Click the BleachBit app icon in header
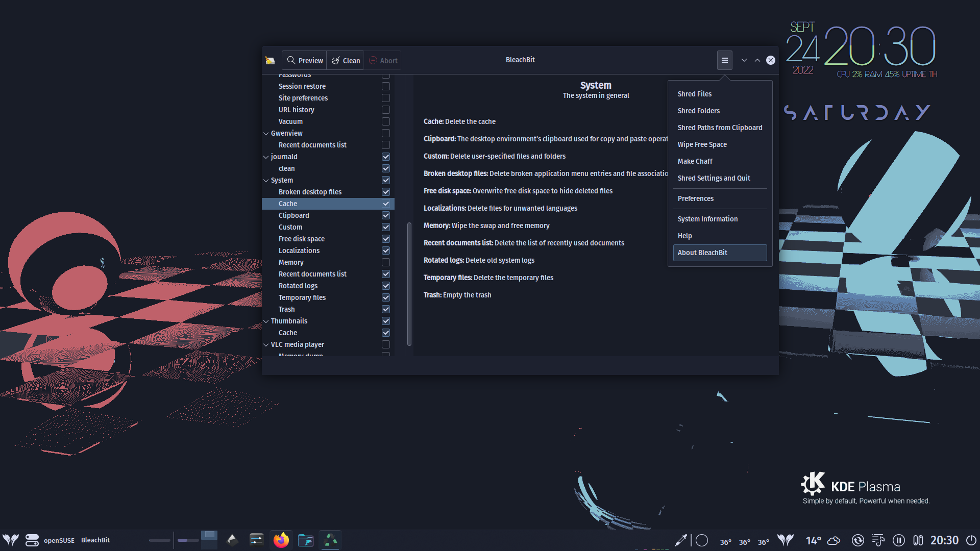 coord(270,61)
